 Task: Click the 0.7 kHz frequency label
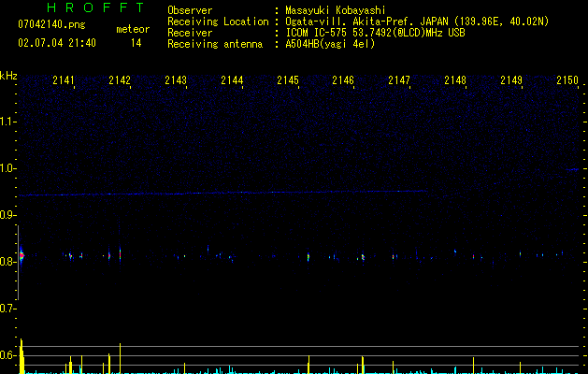pos(7,309)
